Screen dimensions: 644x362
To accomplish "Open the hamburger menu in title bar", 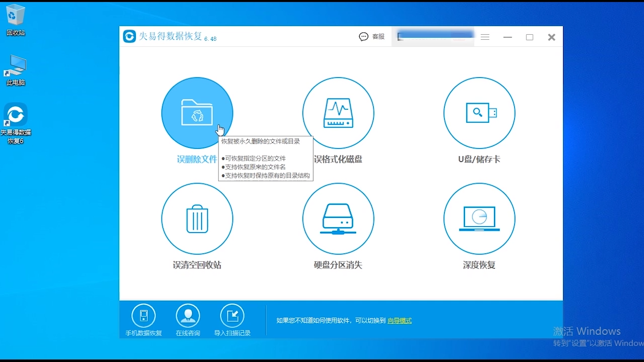I will click(485, 37).
